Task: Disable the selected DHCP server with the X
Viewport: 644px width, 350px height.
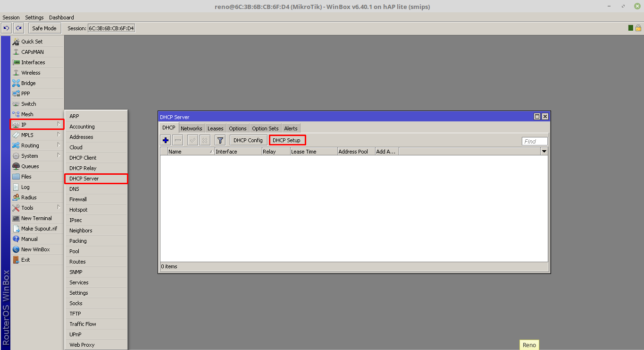Action: click(205, 140)
